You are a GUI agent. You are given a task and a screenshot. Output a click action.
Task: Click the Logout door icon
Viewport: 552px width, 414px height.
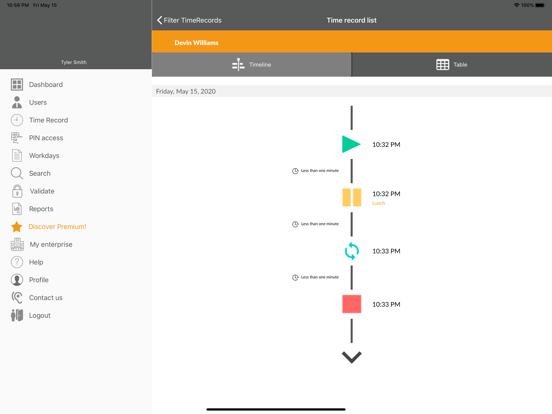point(17,315)
